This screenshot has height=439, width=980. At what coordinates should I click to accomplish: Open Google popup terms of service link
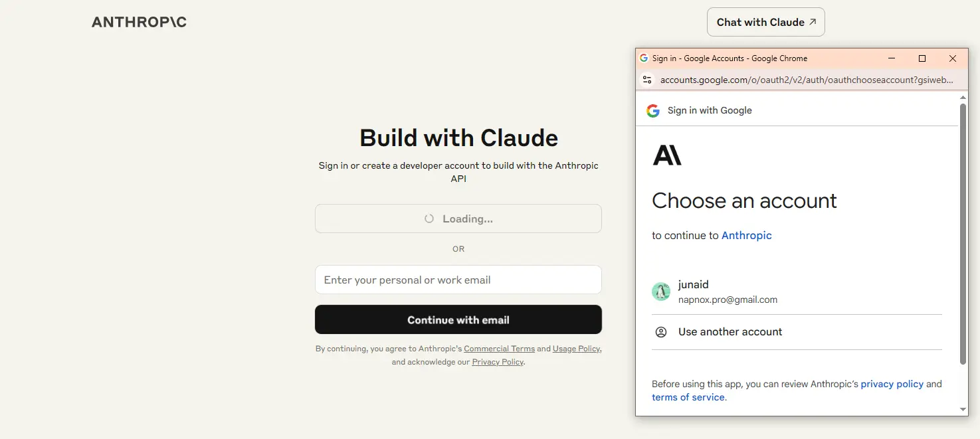point(688,397)
